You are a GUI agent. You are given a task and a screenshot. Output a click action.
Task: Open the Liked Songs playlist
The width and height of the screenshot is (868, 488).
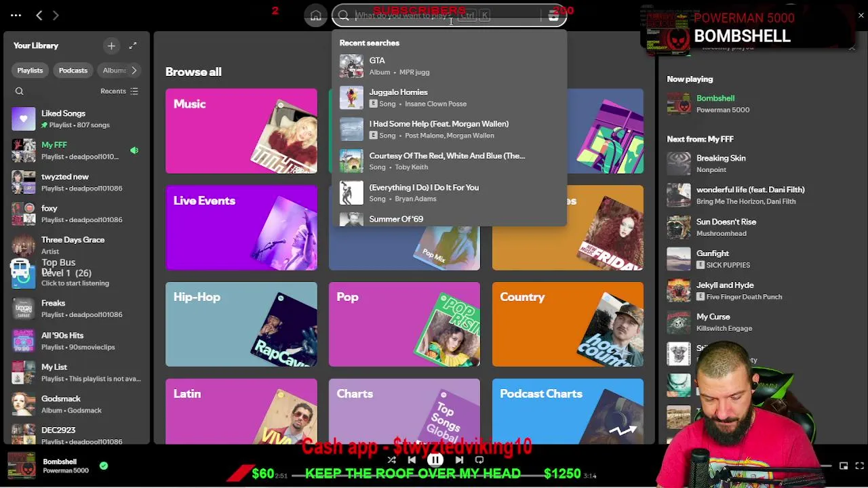click(75, 119)
